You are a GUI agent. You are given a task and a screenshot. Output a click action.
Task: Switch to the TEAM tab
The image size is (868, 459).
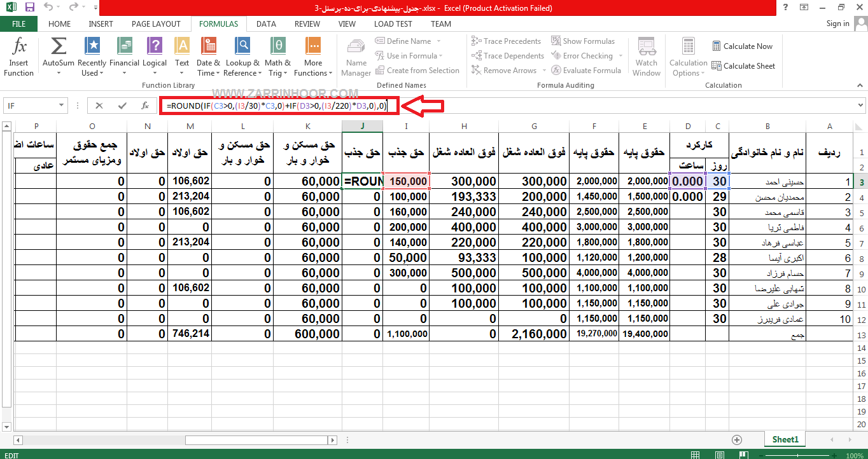(441, 24)
